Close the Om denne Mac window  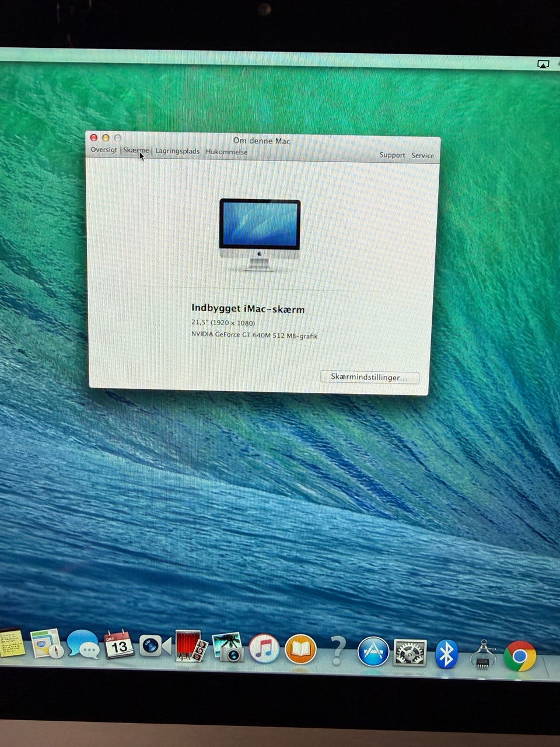pyautogui.click(x=94, y=138)
